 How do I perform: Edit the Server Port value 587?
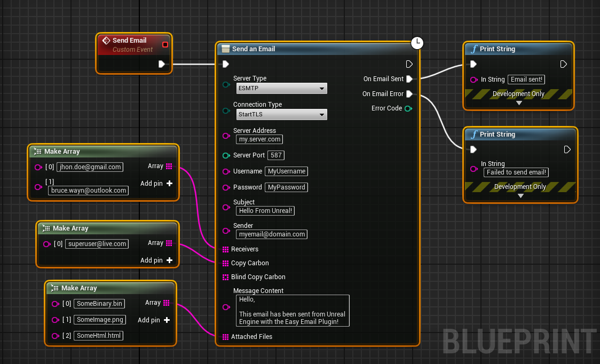(x=276, y=155)
